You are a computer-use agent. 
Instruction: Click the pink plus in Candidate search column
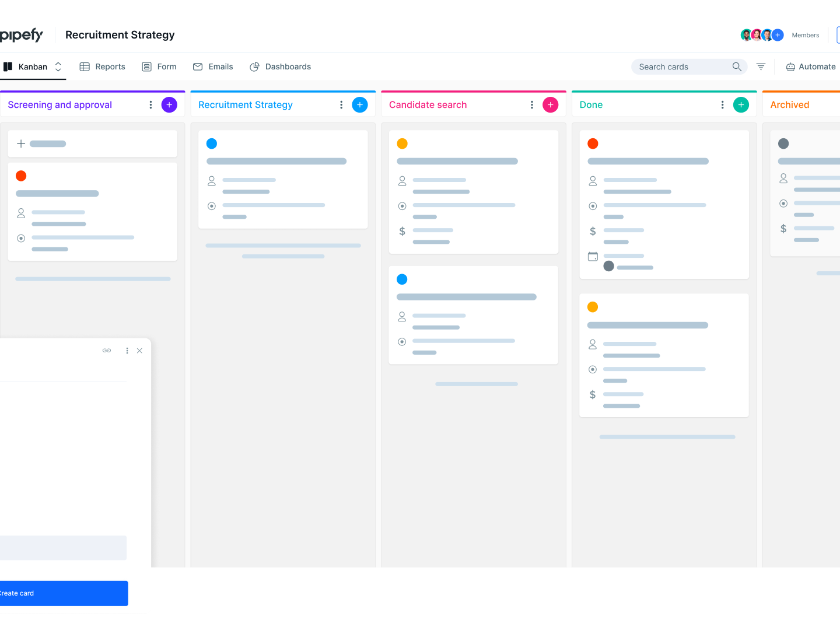tap(550, 105)
